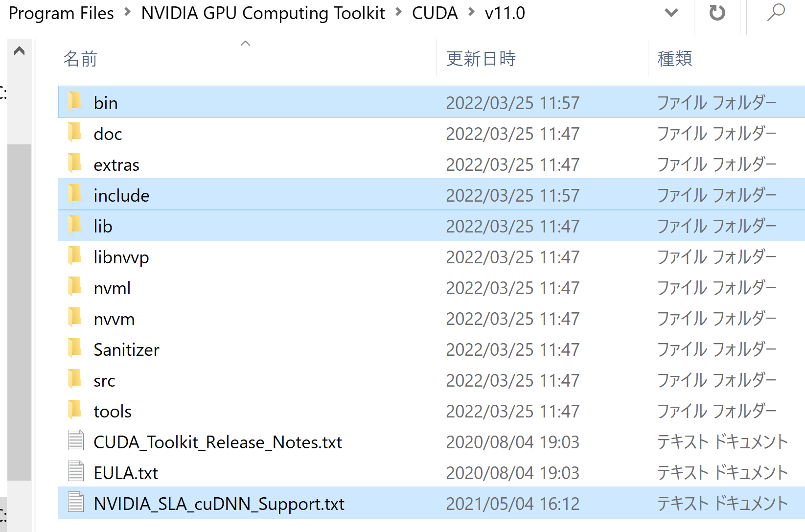805x532 pixels.
Task: Select the nvvm folder name
Action: point(114,319)
